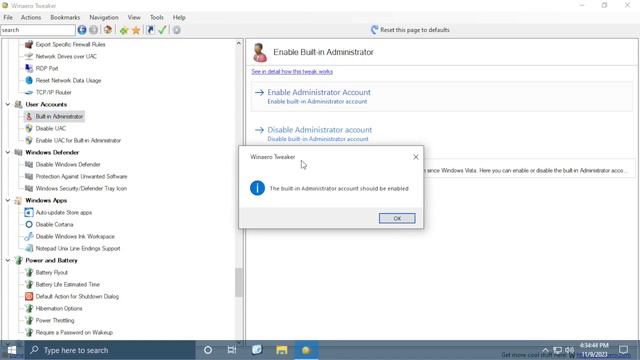Select Protection Against Unwanted Software item
The width and height of the screenshot is (640, 360).
coord(81,176)
